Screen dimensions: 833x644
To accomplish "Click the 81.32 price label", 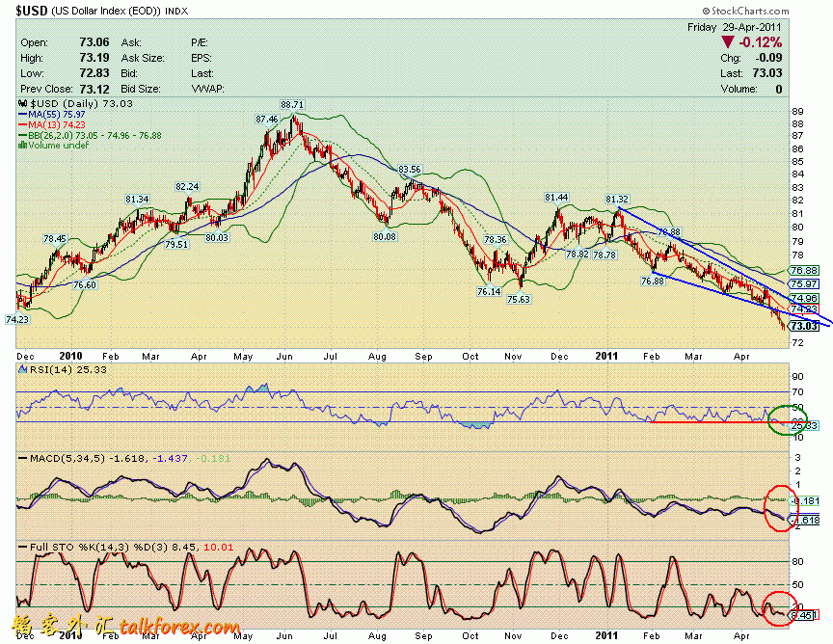I will click(x=617, y=200).
